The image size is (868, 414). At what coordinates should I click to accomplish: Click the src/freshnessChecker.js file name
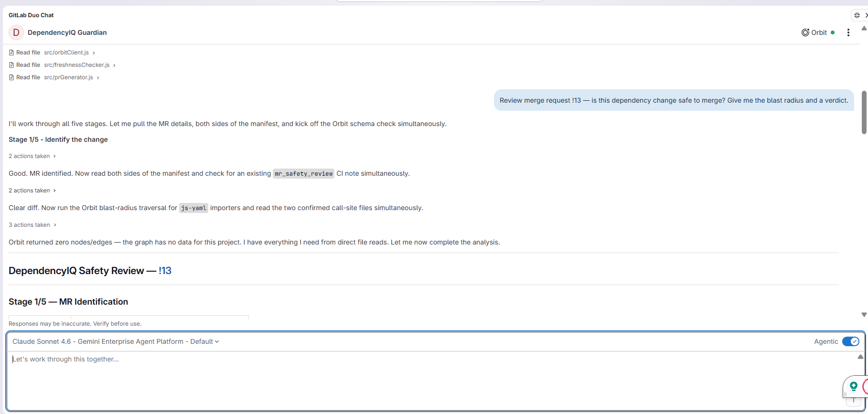click(77, 65)
